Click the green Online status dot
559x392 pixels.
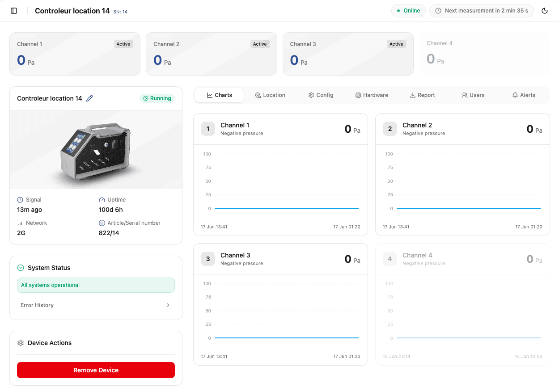click(x=398, y=11)
